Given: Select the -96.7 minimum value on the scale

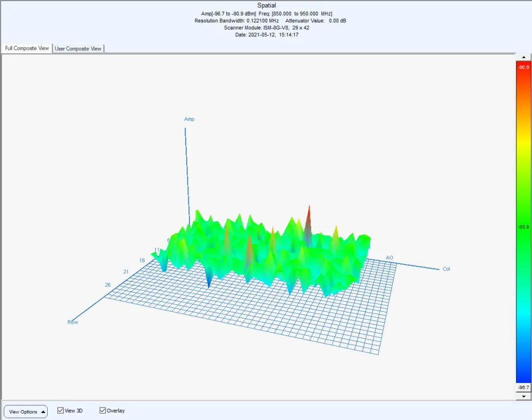Looking at the screenshot, I should [523, 387].
